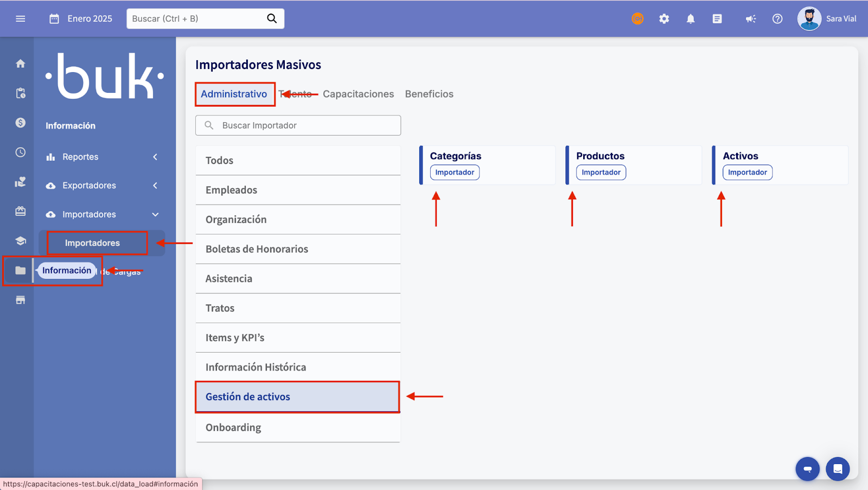
Task: Click the chat bubble support icon
Action: point(838,469)
